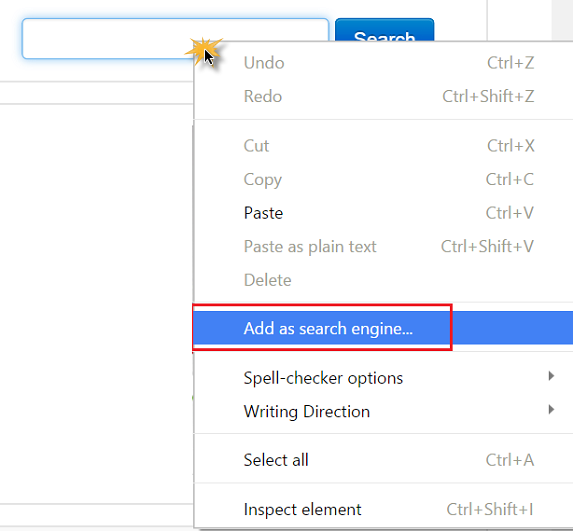
Task: Click Ctrl+Shift+I shortcut beside Inspect element
Action: point(490,509)
